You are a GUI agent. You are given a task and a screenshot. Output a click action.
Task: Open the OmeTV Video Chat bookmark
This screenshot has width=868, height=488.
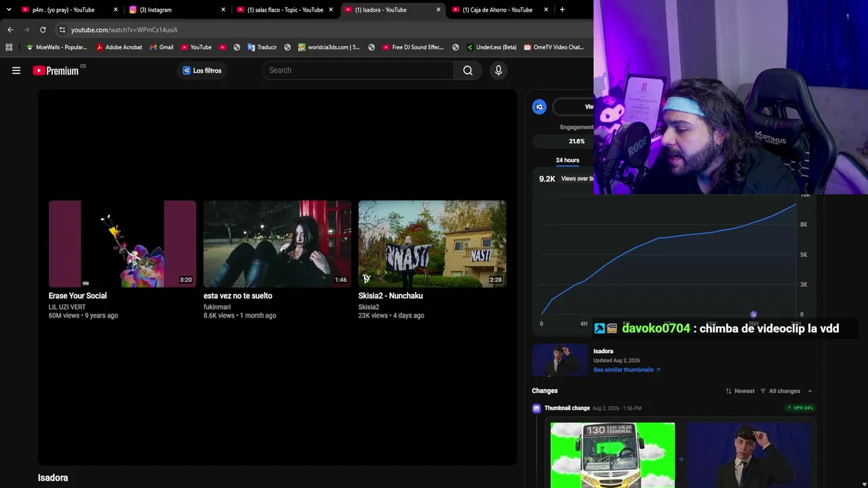tap(553, 47)
